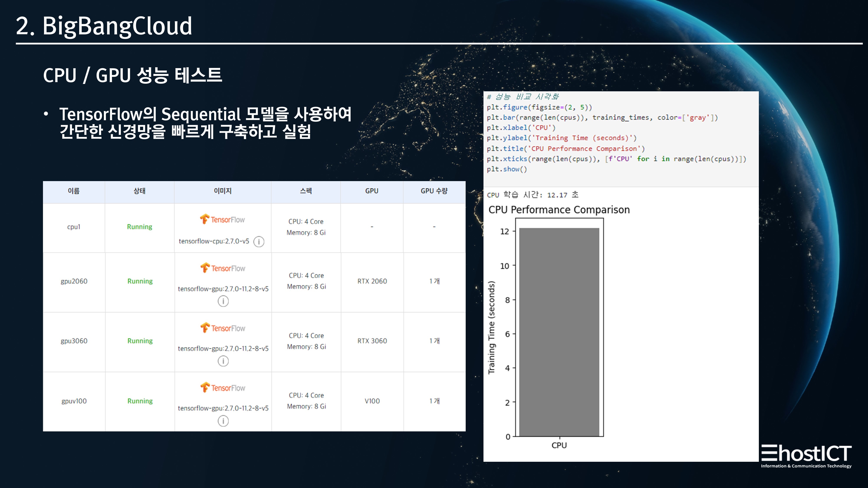868x488 pixels.
Task: Click the RTX 3060 GPU cell
Action: coord(372,341)
